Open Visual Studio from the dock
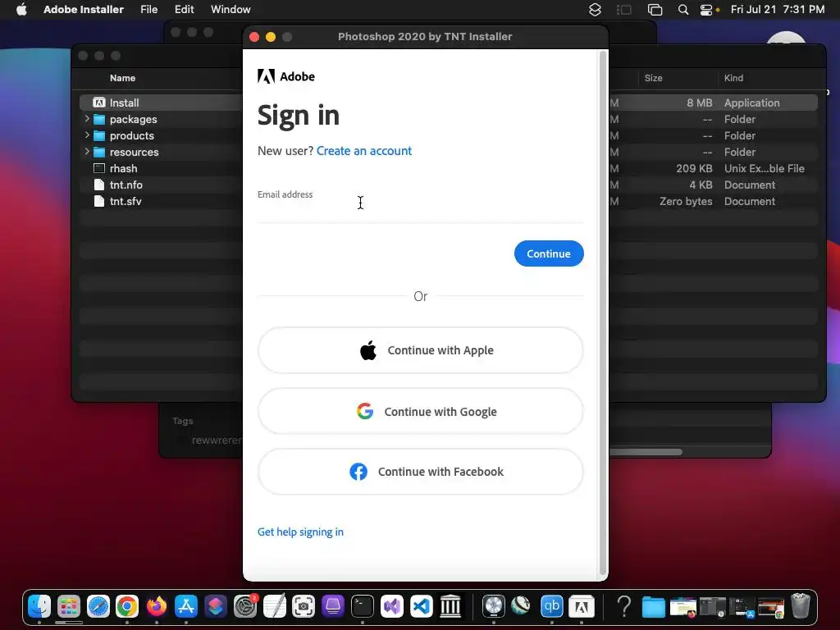This screenshot has height=630, width=840. [x=392, y=606]
